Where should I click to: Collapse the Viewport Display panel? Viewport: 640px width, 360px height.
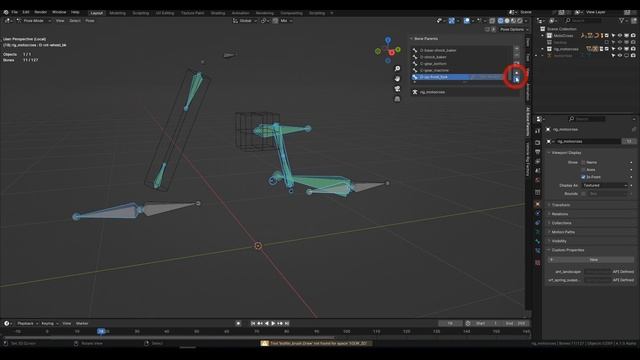pyautogui.click(x=566, y=153)
